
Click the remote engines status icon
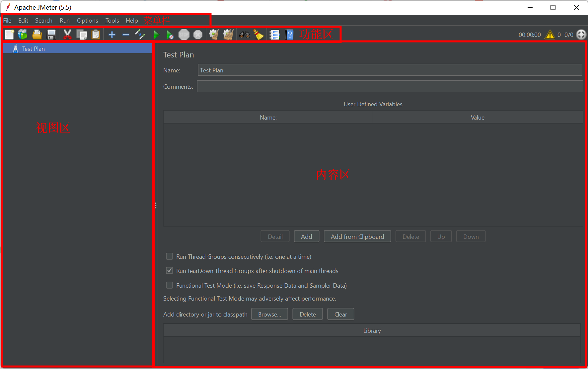click(581, 35)
